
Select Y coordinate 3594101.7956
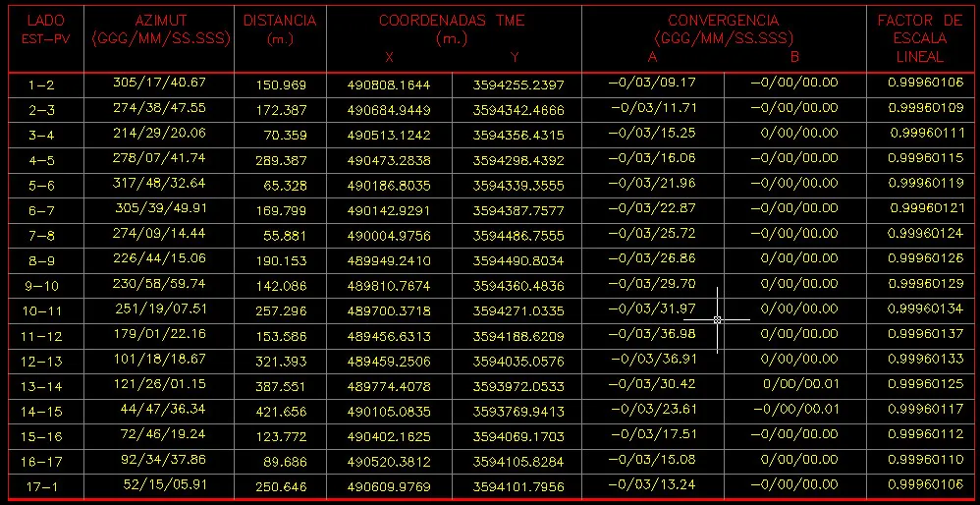coord(518,486)
